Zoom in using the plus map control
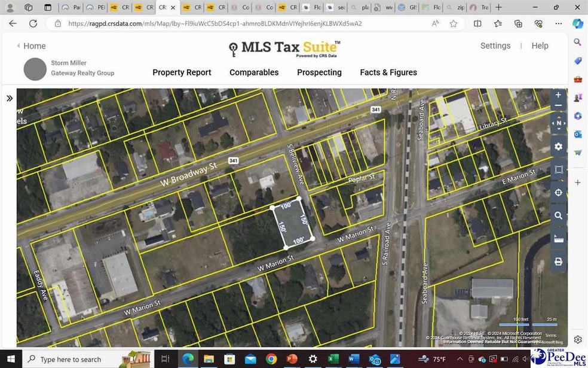The image size is (588, 368). tap(558, 94)
